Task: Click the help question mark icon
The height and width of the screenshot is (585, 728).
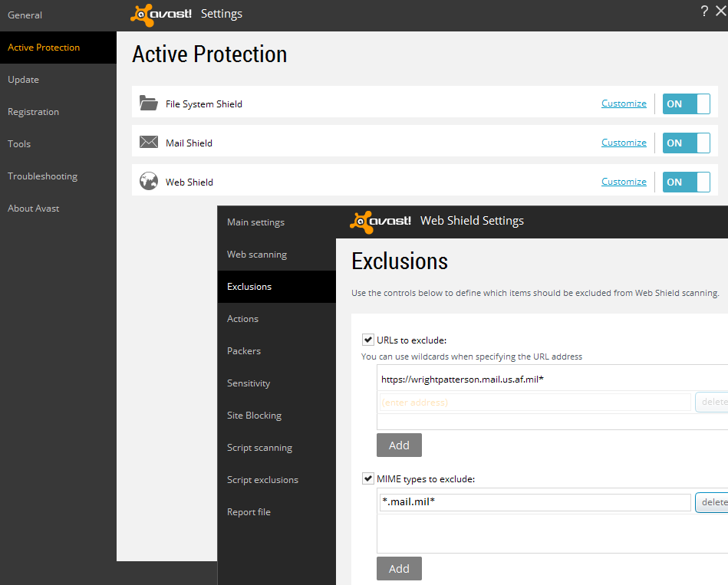Action: coord(704,11)
